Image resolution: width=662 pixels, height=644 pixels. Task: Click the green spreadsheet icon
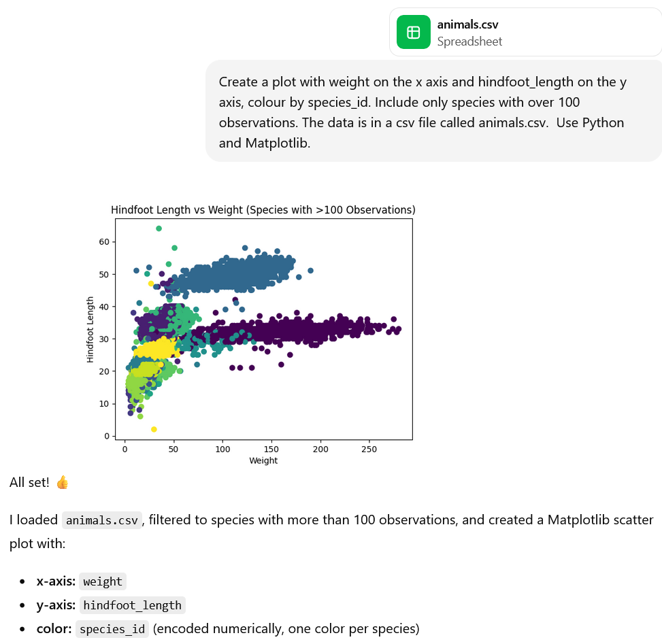(x=414, y=31)
